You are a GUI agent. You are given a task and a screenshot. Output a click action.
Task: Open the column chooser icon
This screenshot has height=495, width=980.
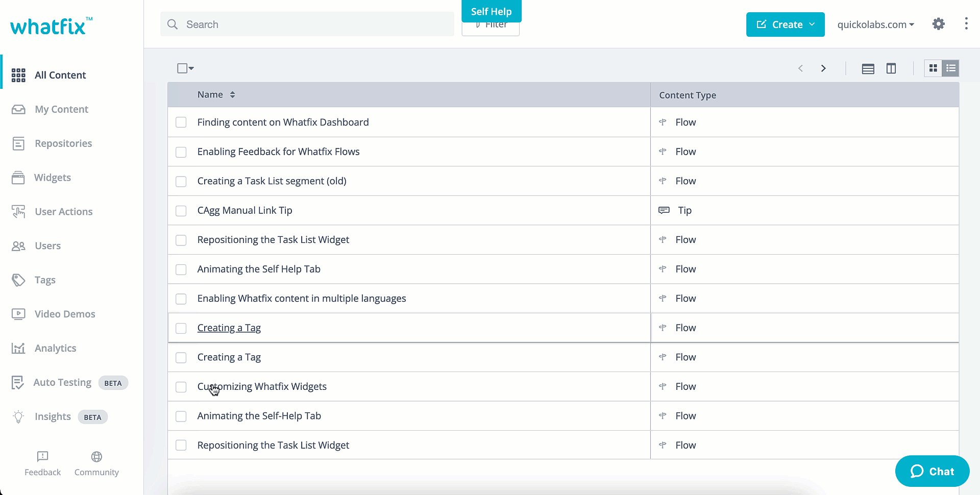tap(891, 68)
